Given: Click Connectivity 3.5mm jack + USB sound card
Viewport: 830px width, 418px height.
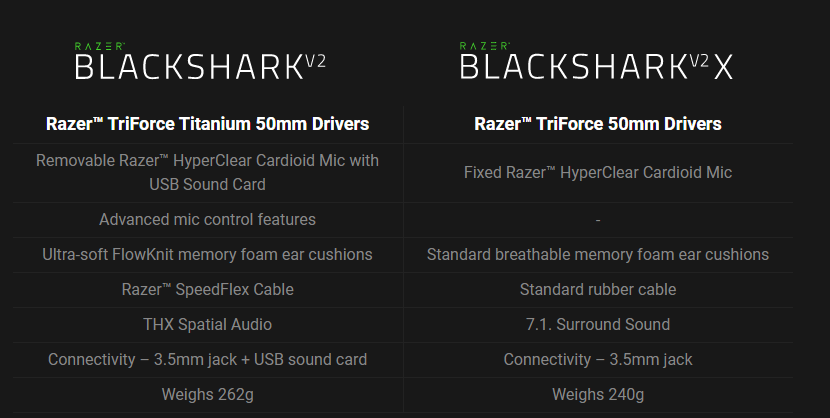Looking at the screenshot, I should click(x=208, y=360).
